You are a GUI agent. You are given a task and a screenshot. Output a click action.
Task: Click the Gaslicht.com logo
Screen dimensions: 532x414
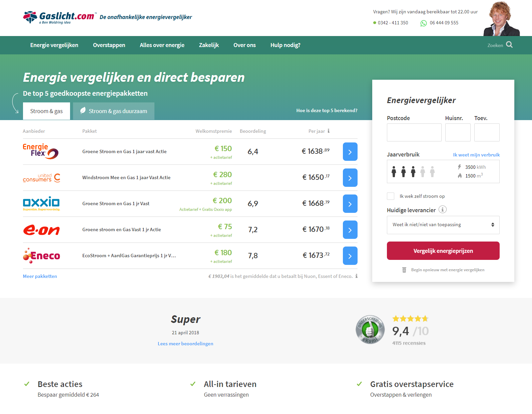point(60,17)
